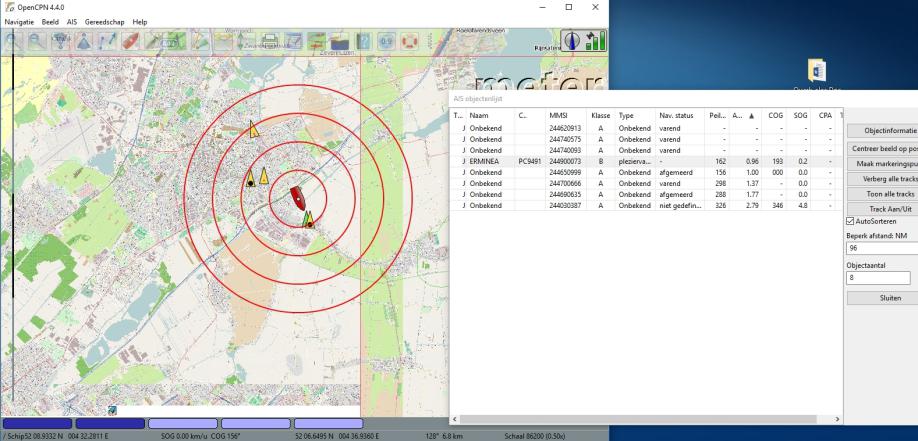
Task: Toggle auto follow red boat icon
Action: click(x=130, y=41)
